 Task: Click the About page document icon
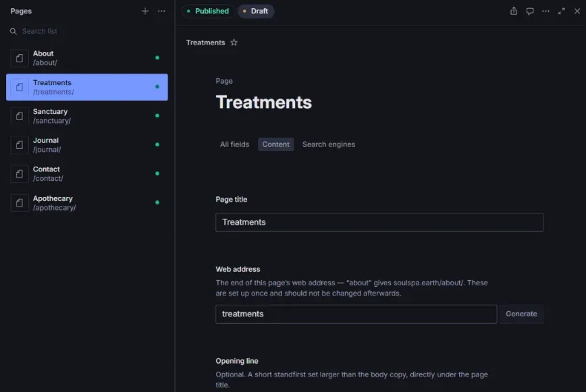click(20, 58)
